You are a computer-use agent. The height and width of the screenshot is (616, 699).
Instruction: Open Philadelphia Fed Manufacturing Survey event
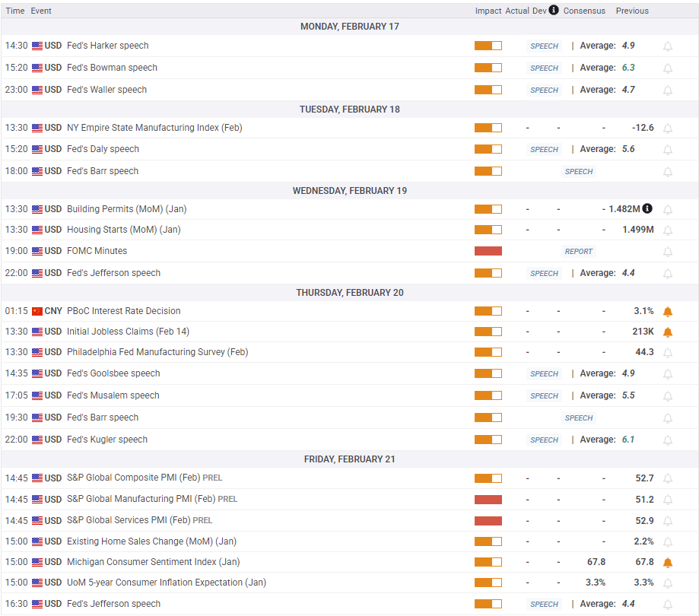click(x=157, y=352)
